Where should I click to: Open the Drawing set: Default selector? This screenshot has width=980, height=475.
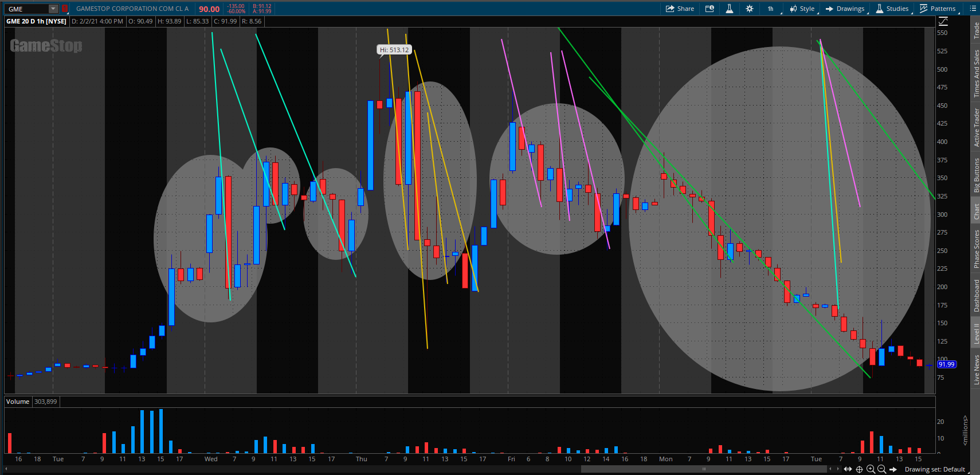pyautogui.click(x=936, y=469)
